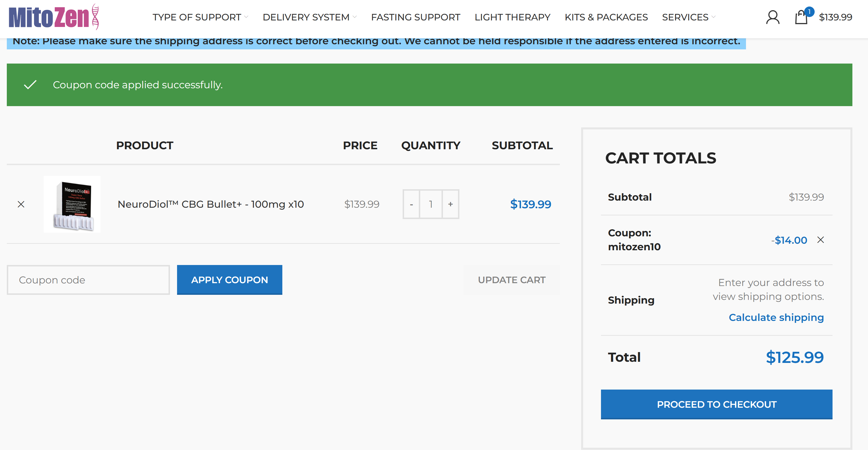Open the Light Therapy page

pyautogui.click(x=512, y=17)
